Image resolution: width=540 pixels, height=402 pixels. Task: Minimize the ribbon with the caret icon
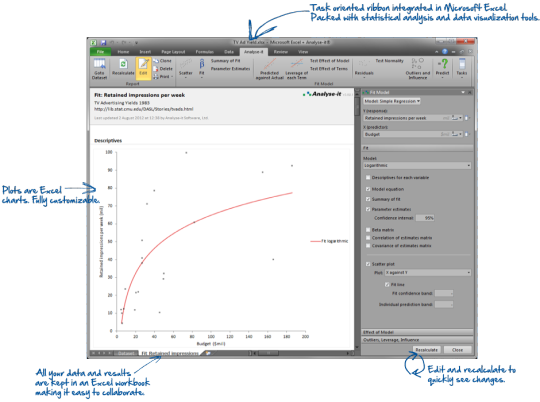coord(437,52)
